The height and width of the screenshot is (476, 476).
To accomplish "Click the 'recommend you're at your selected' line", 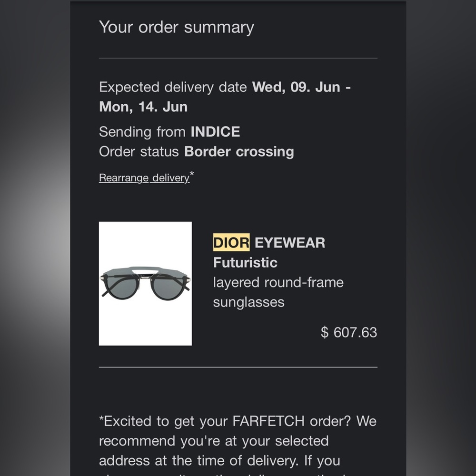I will coord(213,441).
